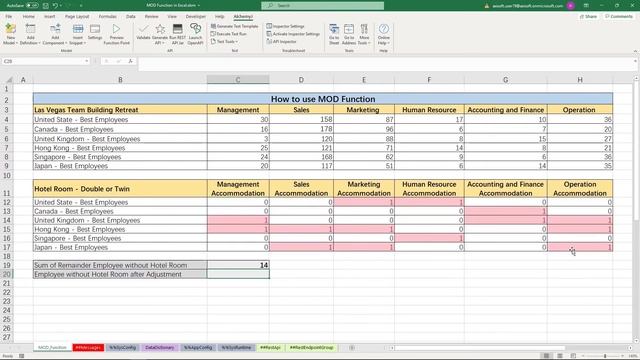Click the Insert Function fx icon
The image size is (640, 360).
[x=131, y=61]
